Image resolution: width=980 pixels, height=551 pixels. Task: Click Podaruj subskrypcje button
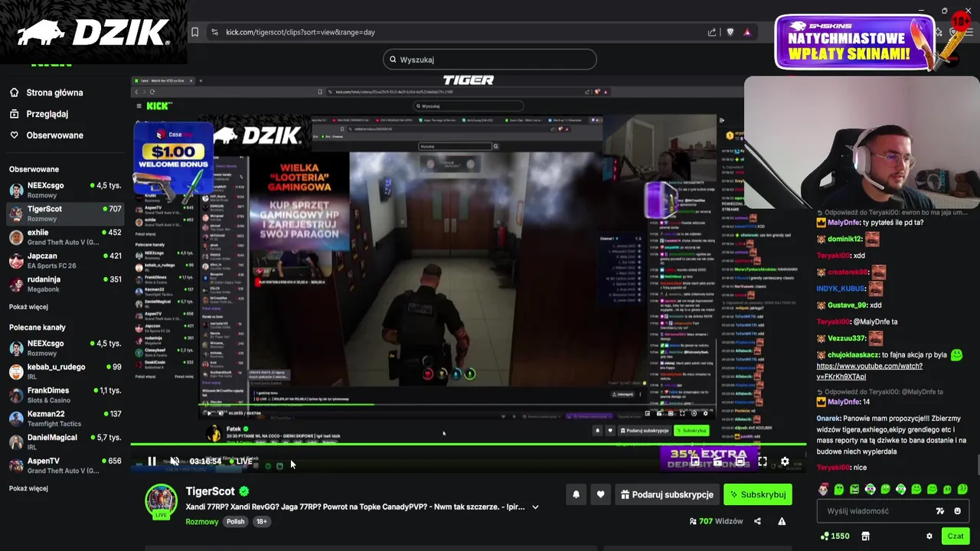pyautogui.click(x=667, y=494)
